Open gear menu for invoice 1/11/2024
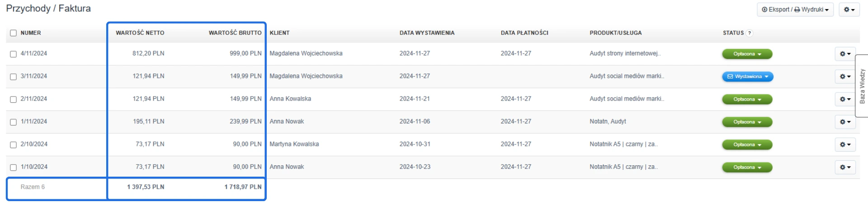 point(845,122)
